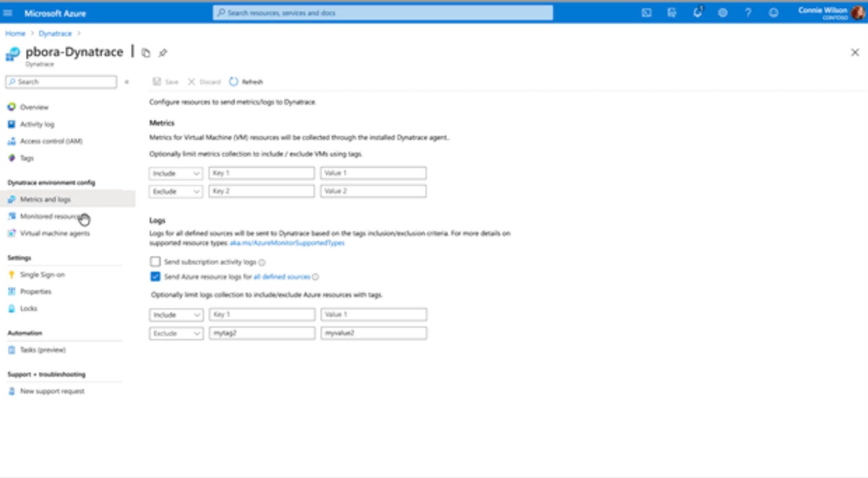The image size is (868, 478).
Task: Click the Access control (IAM) icon
Action: pos(12,141)
